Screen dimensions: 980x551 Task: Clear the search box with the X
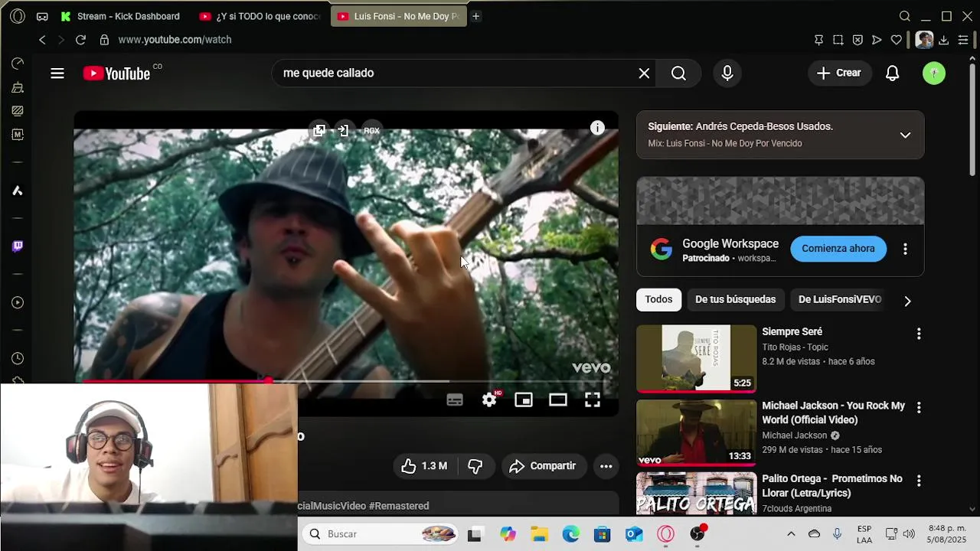(644, 73)
